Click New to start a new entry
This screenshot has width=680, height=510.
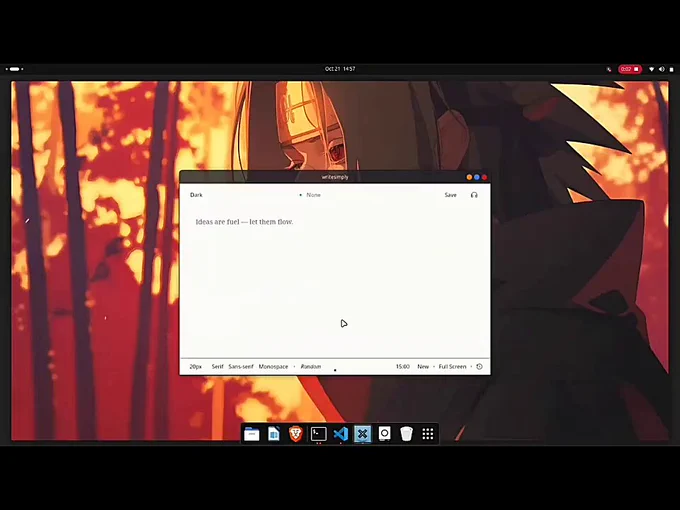(423, 367)
